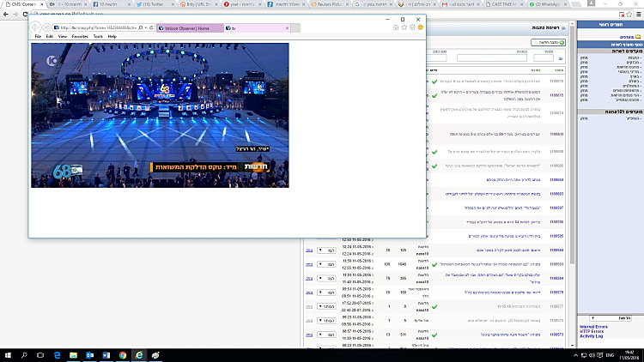Open the Favorites menu

pyautogui.click(x=80, y=37)
